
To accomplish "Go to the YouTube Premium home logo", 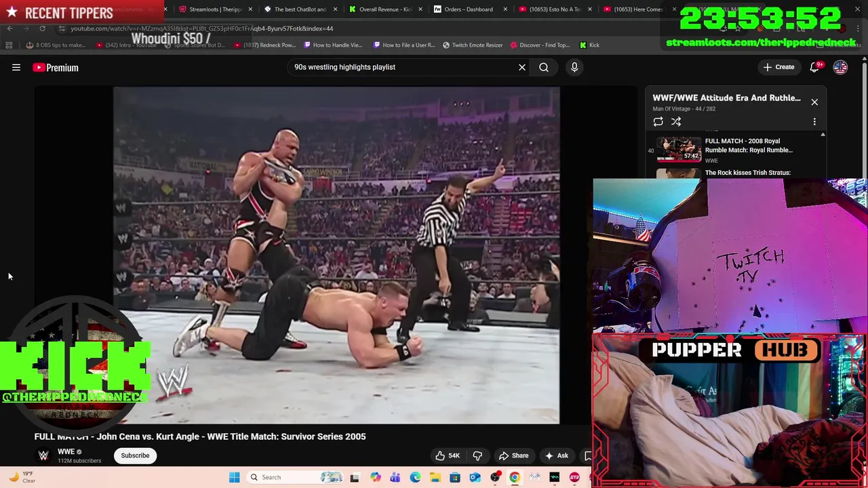I will [x=56, y=67].
